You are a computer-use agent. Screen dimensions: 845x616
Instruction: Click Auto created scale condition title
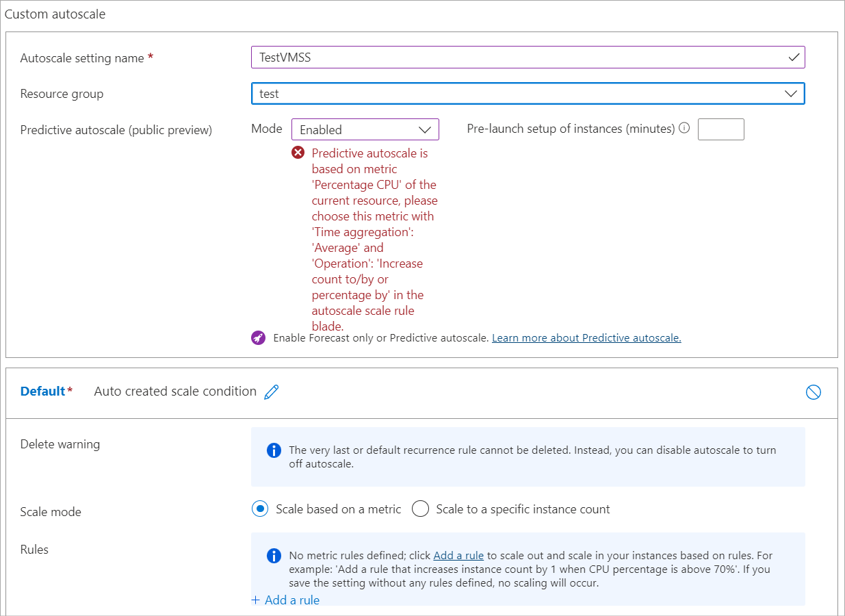175,392
